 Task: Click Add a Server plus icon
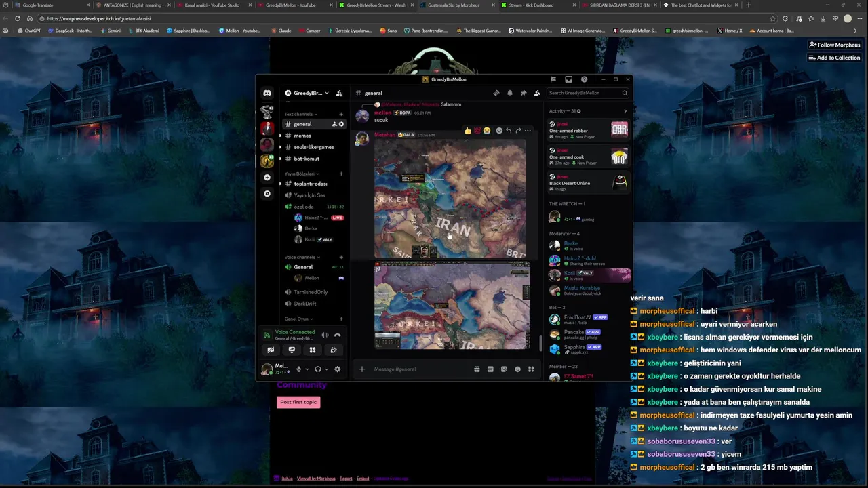coord(267,178)
